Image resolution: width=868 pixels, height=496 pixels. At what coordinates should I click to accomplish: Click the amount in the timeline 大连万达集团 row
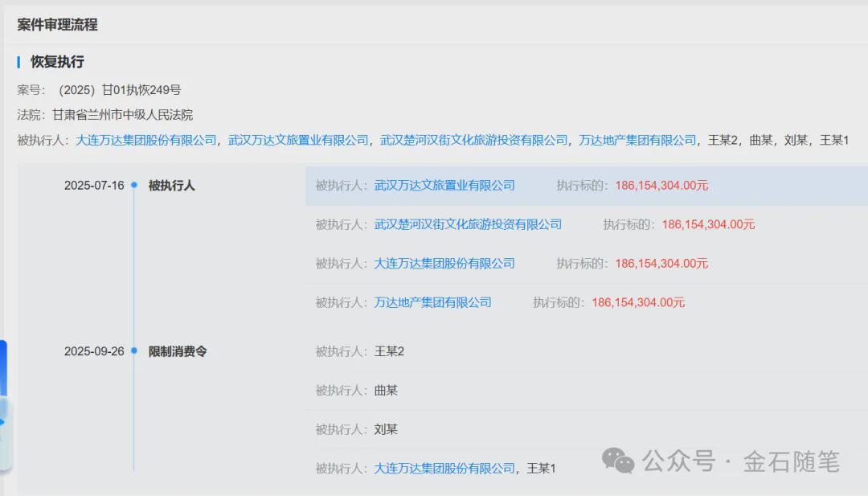tap(661, 264)
